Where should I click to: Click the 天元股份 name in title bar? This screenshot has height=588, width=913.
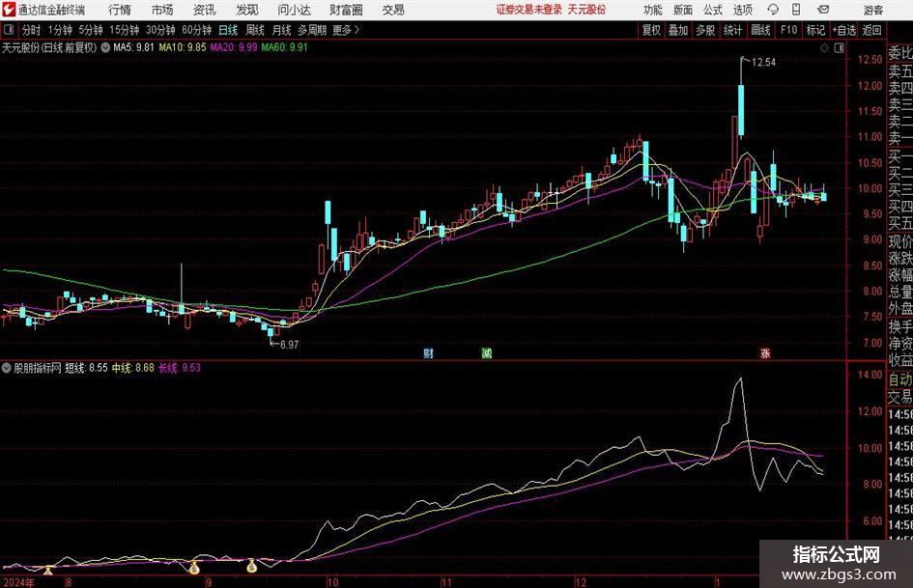point(586,10)
